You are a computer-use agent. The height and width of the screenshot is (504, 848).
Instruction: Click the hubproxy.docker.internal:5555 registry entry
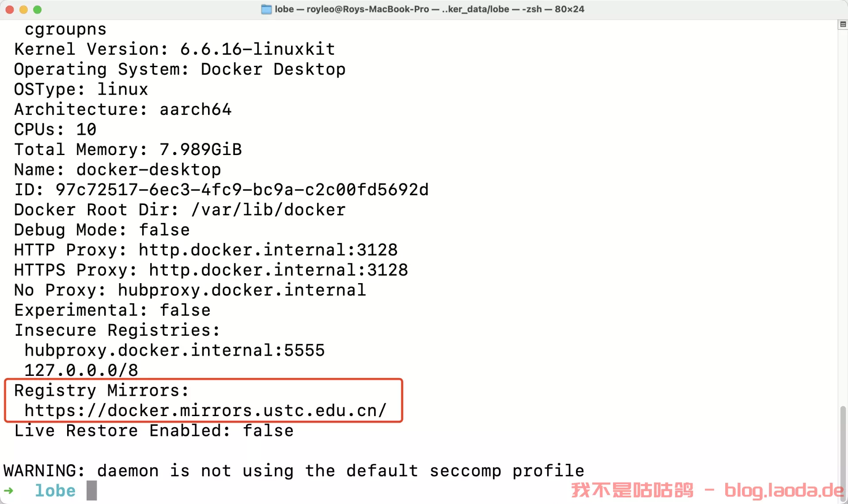point(174,350)
